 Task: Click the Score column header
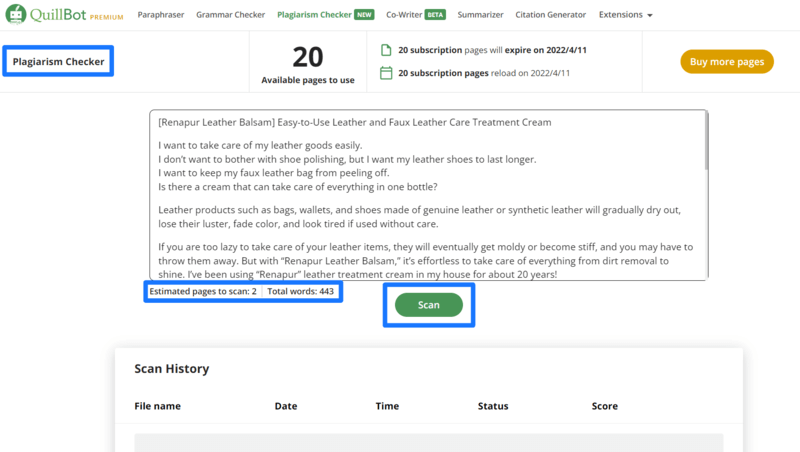(x=605, y=406)
